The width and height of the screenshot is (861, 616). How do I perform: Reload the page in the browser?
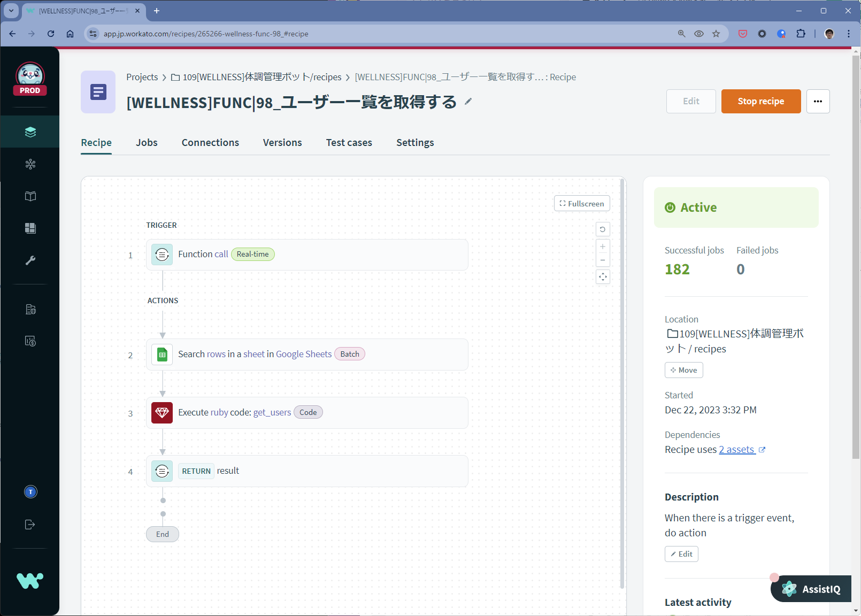[51, 34]
